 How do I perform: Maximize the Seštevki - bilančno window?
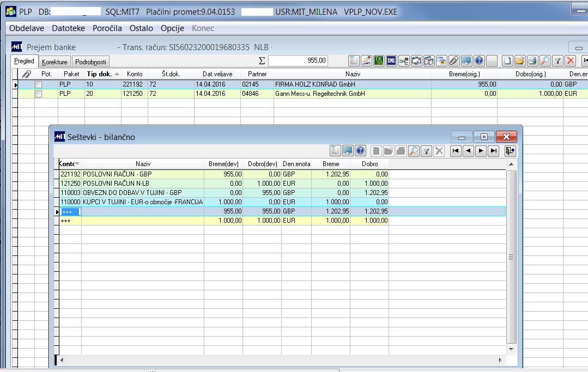(484, 137)
